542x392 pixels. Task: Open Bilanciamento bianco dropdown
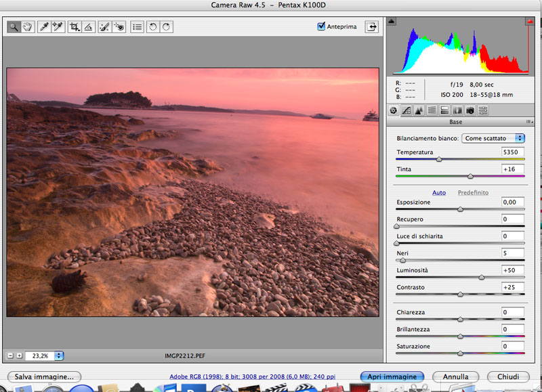[493, 138]
